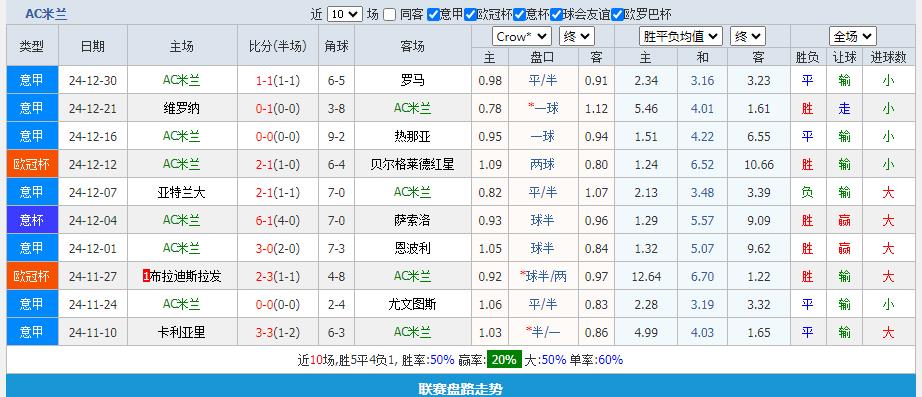Uncheck the 欧冠杯 checkbox
Viewport: 922px width, 397px height.
[x=470, y=15]
